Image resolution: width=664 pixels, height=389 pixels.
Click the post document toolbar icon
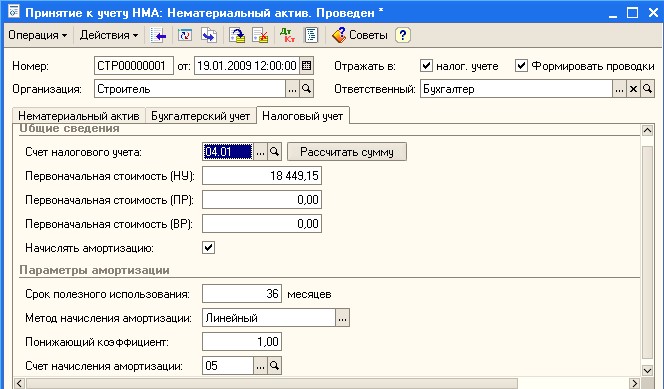[x=237, y=36]
